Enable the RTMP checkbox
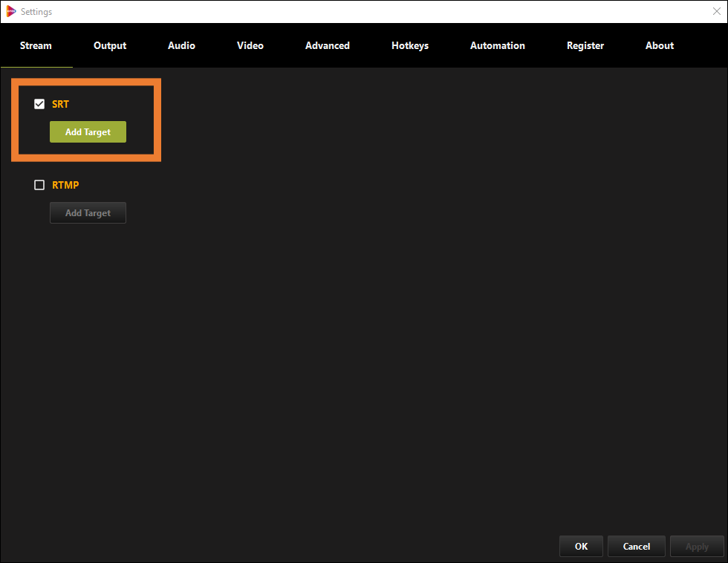The width and height of the screenshot is (728, 563). (x=39, y=185)
